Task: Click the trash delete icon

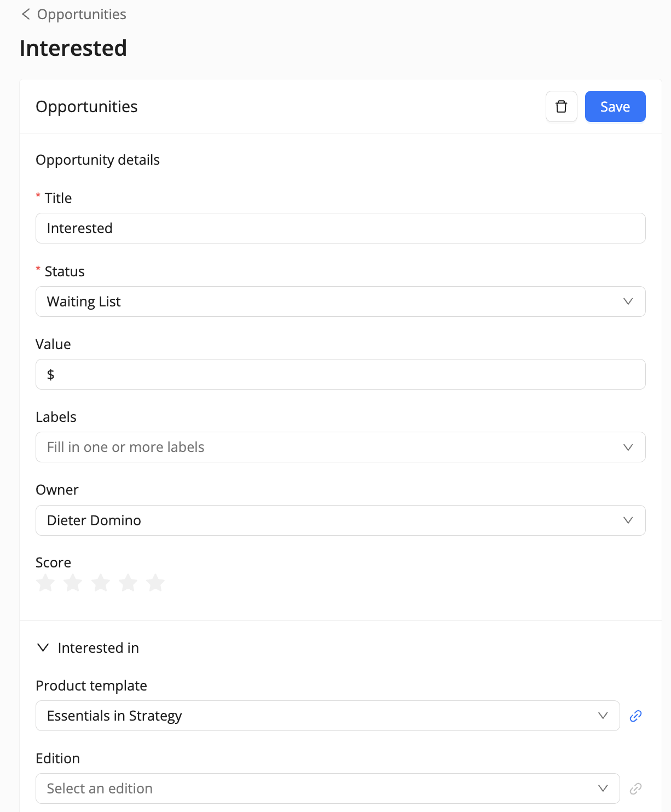Action: (x=561, y=106)
